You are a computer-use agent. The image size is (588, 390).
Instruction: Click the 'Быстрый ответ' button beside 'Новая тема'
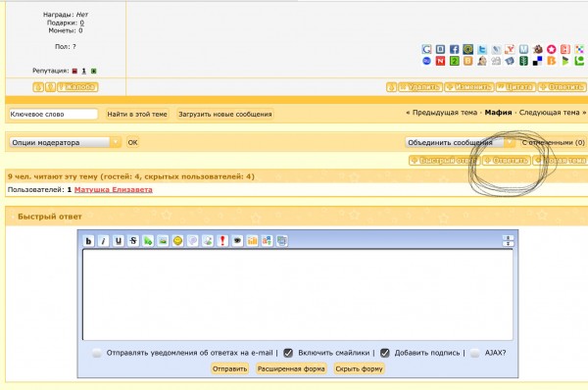444,161
